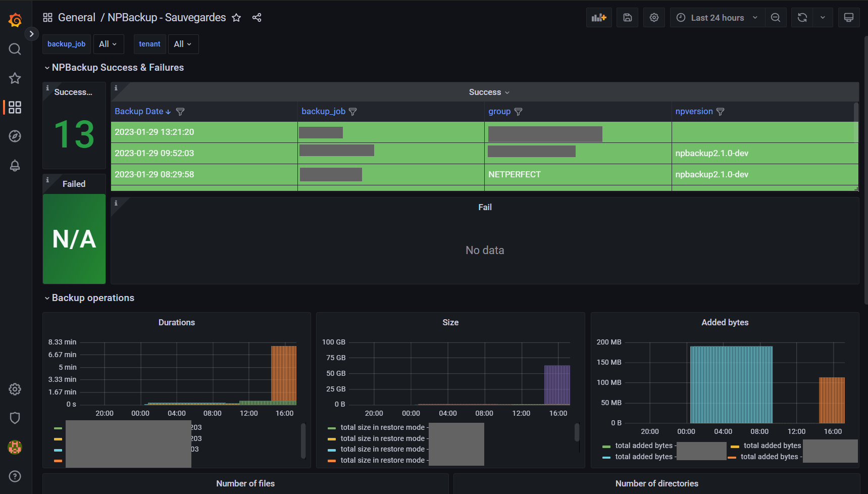
Task: Sort by group column header
Action: 499,112
